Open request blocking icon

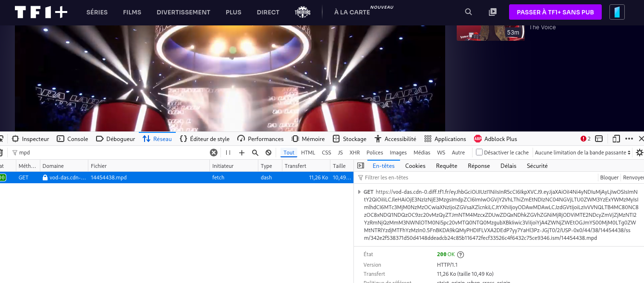pyautogui.click(x=268, y=153)
